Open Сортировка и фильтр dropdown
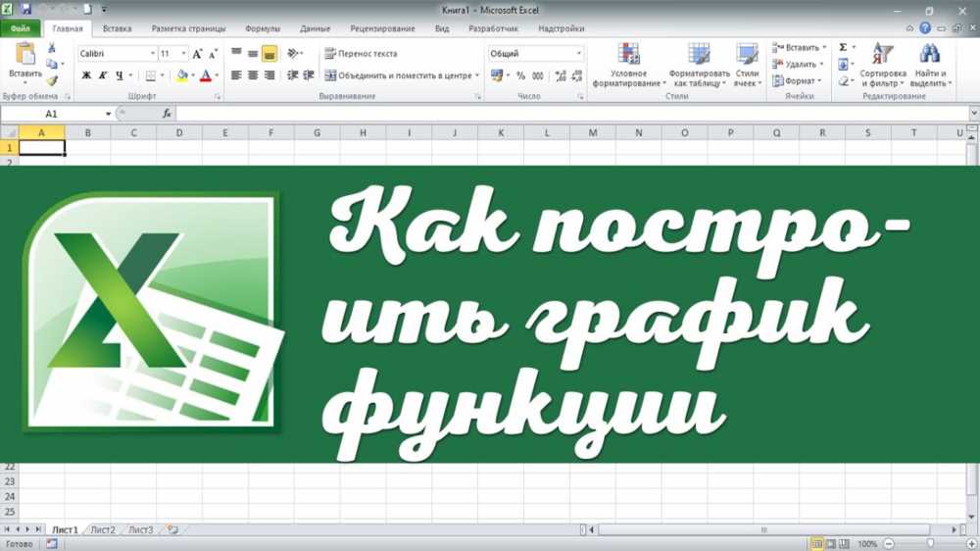 pyautogui.click(x=883, y=65)
